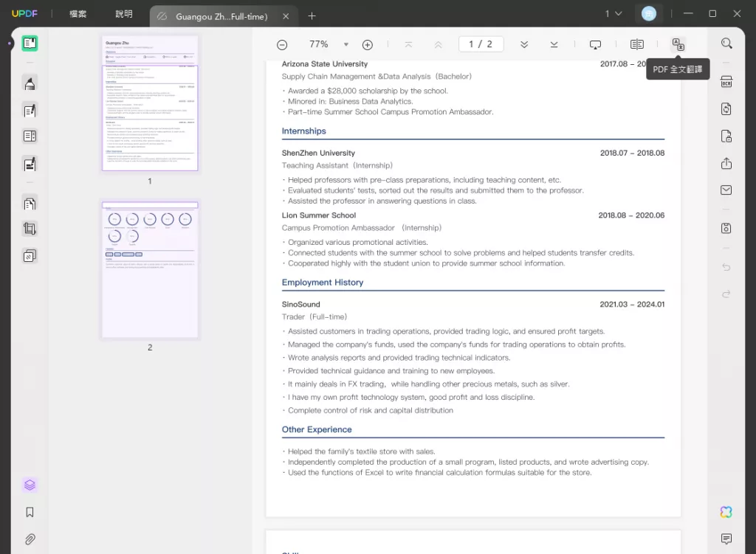This screenshot has height=554, width=756.
Task: Save the document with the save icon
Action: (726, 229)
